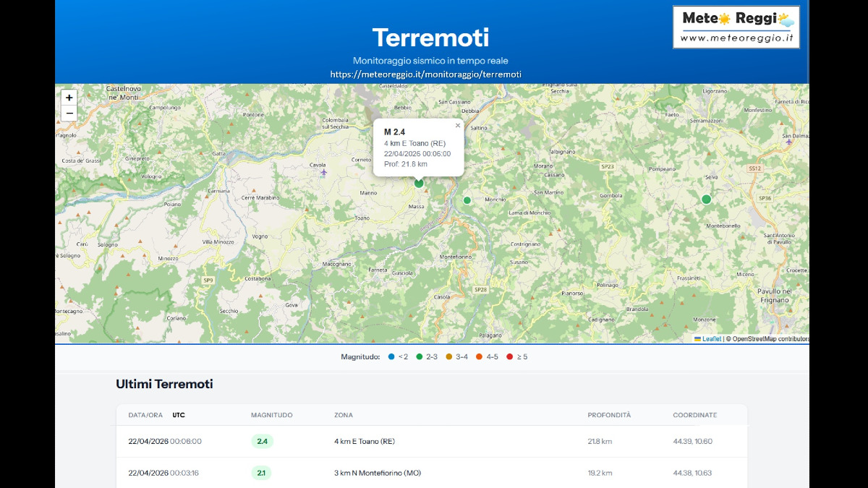This screenshot has width=868, height=488.
Task: Click the MAGNITUDO column header
Action: (x=271, y=415)
